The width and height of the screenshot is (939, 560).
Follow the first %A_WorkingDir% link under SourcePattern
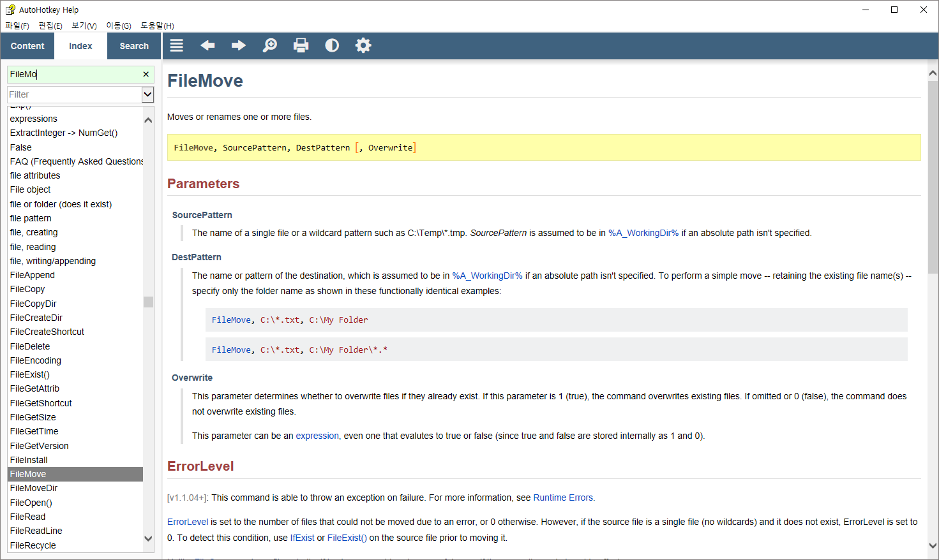643,233
